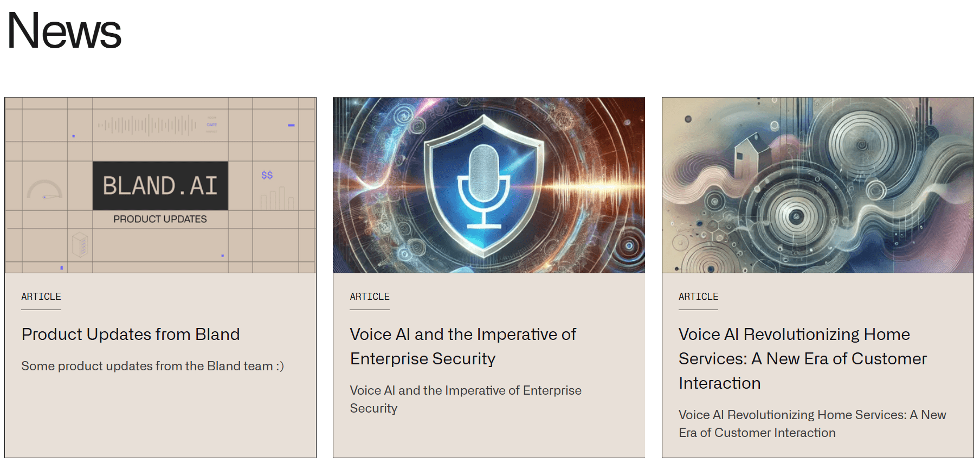Click the audio waveform graphic above BLAND.AI

[147, 125]
